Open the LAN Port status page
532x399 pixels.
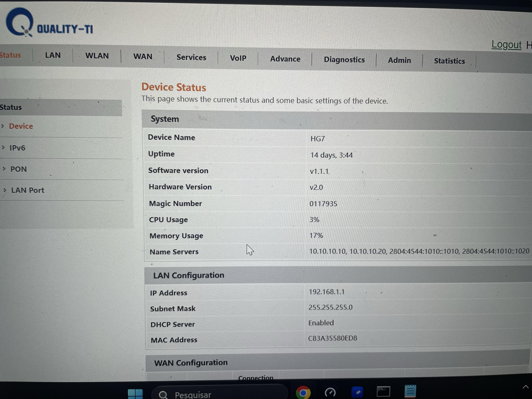(28, 190)
